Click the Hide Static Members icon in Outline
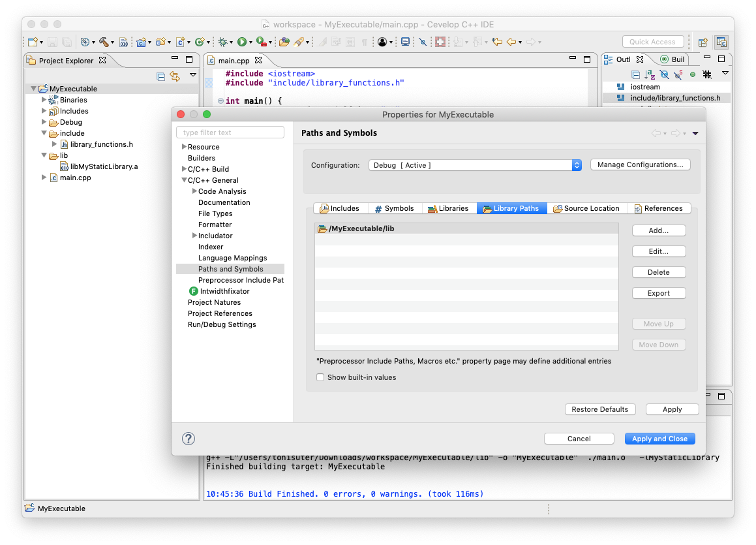This screenshot has height=545, width=756. (678, 74)
